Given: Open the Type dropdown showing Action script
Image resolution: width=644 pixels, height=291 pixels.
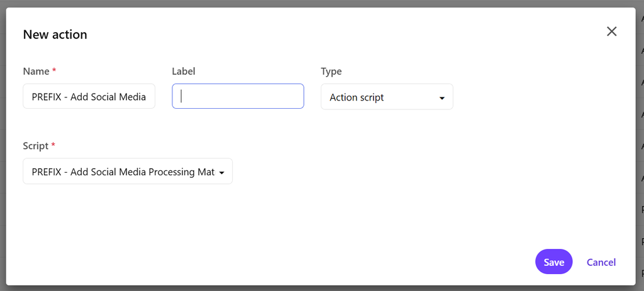Looking at the screenshot, I should point(386,97).
